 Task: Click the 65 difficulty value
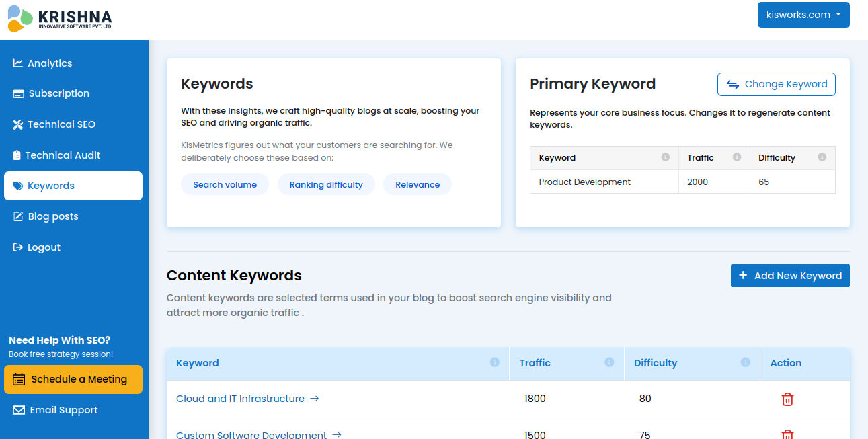[x=764, y=182]
